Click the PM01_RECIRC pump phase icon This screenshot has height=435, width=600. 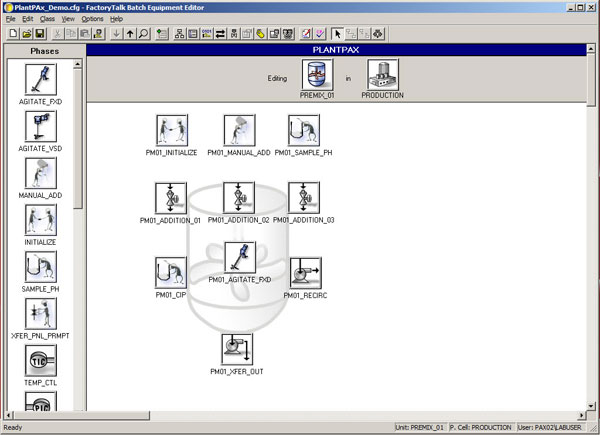point(305,273)
